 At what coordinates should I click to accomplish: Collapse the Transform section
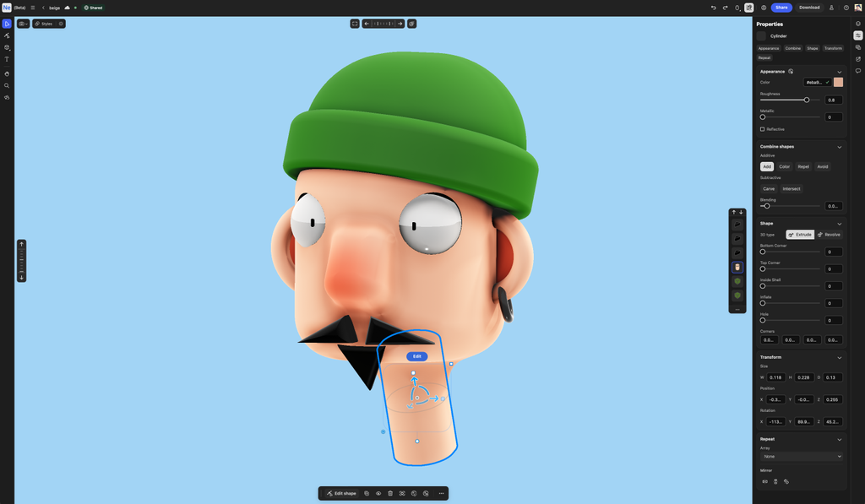[x=840, y=357]
